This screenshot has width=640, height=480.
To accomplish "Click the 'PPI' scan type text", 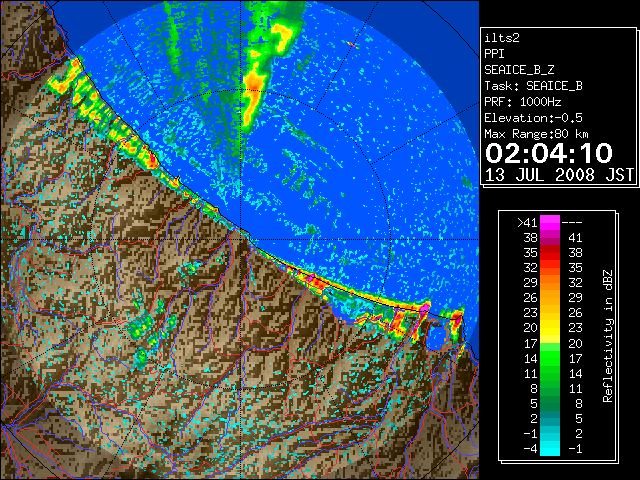I will (x=494, y=54).
